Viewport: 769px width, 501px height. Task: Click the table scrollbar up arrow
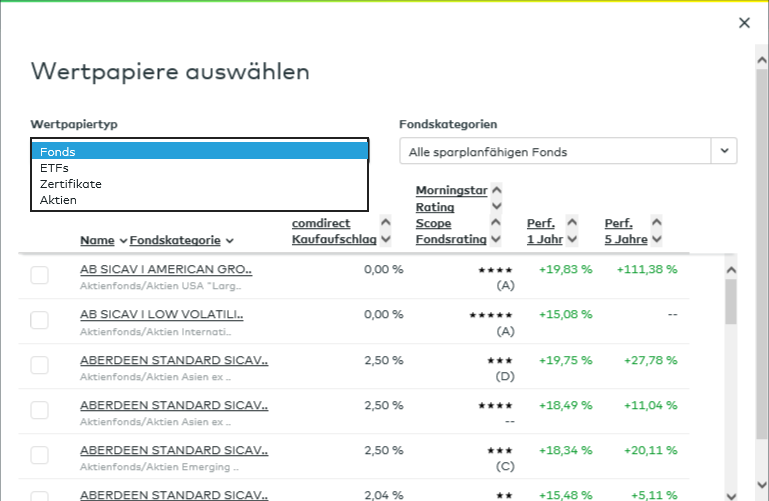(731, 270)
